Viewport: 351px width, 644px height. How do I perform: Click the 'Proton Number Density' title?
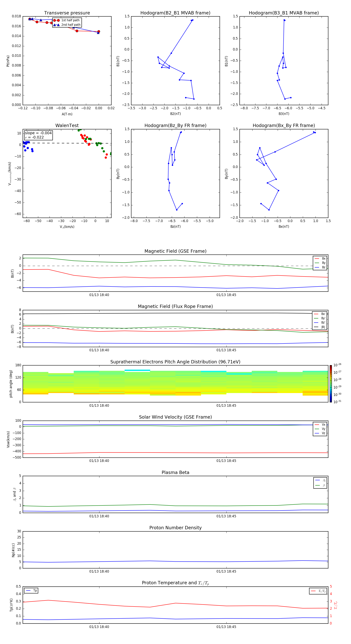175,528
